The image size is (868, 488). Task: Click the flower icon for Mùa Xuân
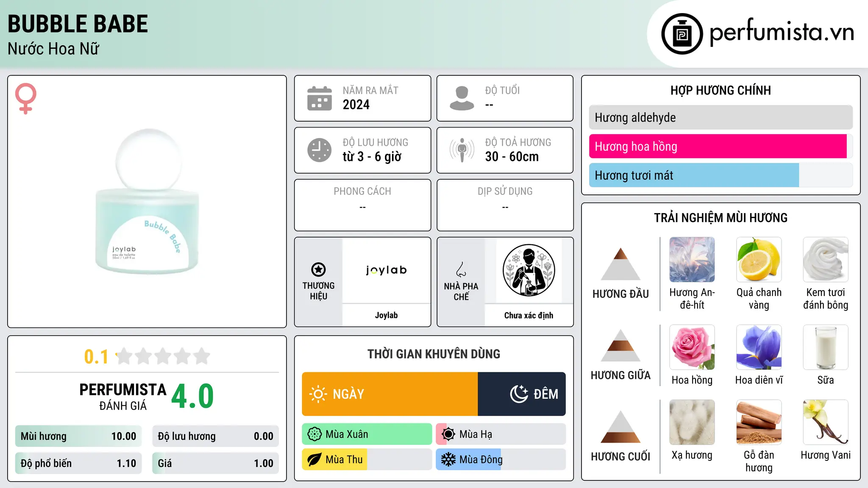tap(314, 434)
